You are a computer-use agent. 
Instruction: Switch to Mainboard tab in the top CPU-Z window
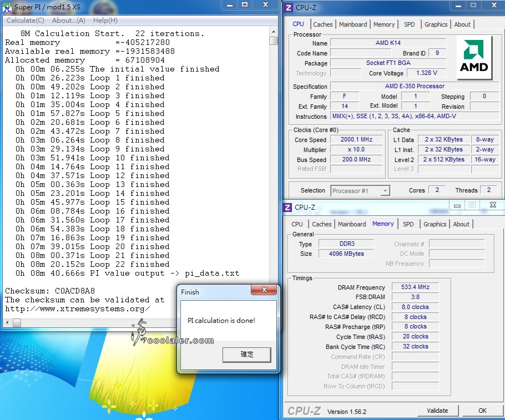click(353, 24)
